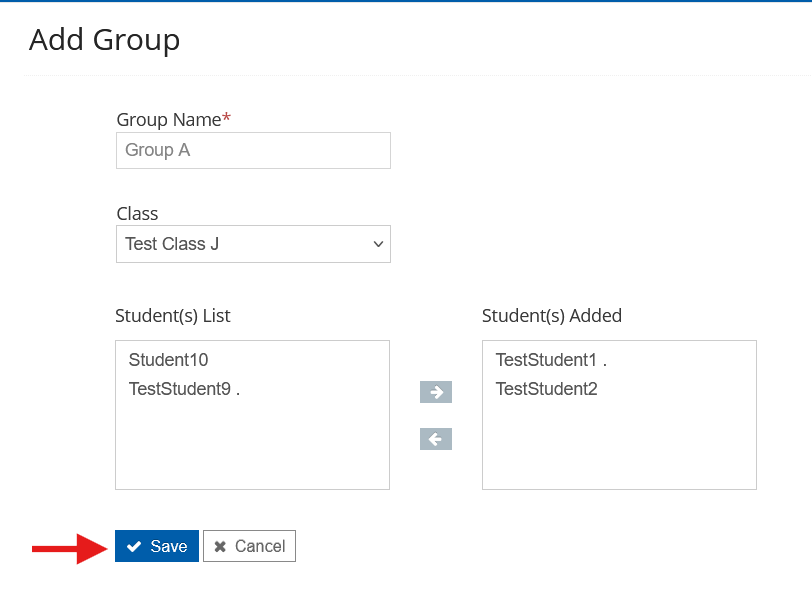
Task: Click the checkmark icon on Save
Action: click(x=134, y=546)
